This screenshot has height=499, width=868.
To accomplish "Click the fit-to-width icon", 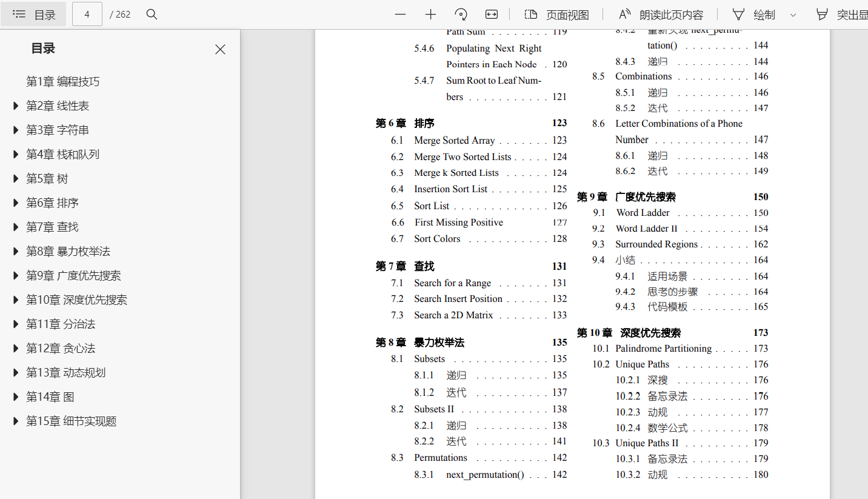I will coord(491,13).
